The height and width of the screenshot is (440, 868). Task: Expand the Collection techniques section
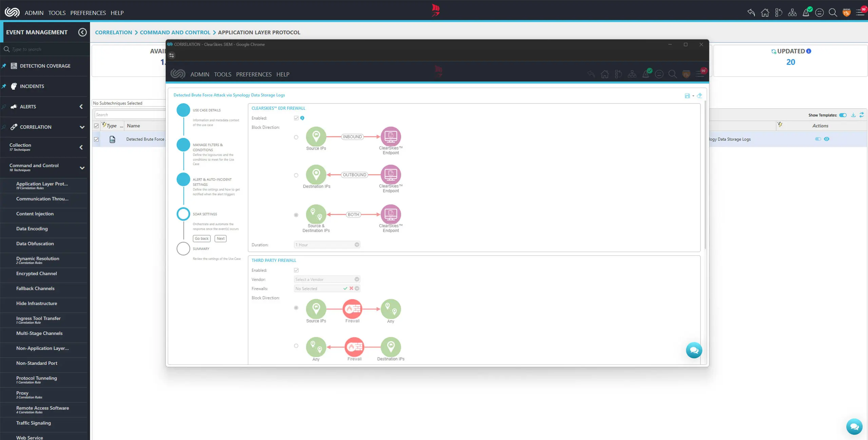[x=81, y=147]
